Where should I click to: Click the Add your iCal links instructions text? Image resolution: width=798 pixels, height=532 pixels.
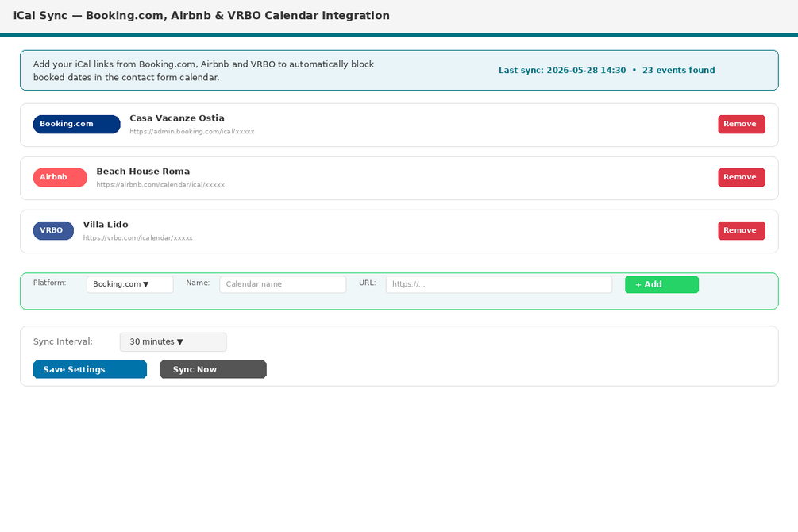click(203, 71)
